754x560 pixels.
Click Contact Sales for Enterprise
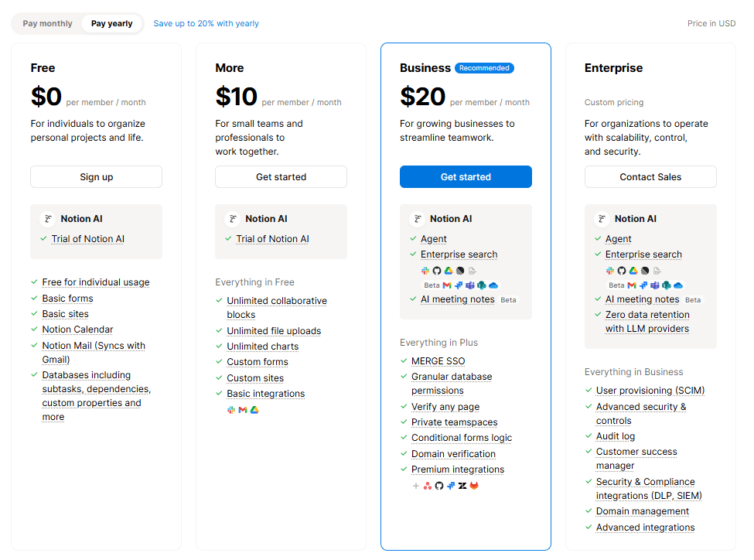(650, 177)
